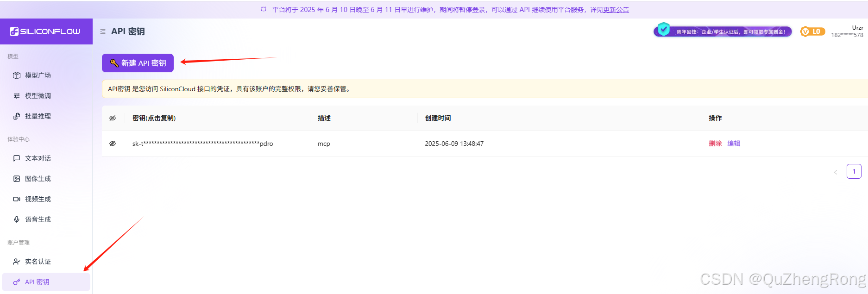Click the chat bubble icon beside 文本对话
The height and width of the screenshot is (294, 868).
(17, 158)
